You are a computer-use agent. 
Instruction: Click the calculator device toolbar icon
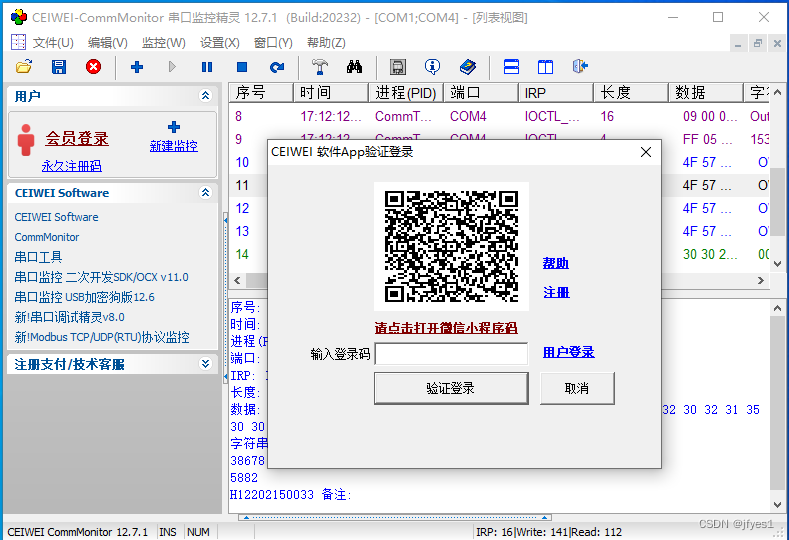(398, 66)
